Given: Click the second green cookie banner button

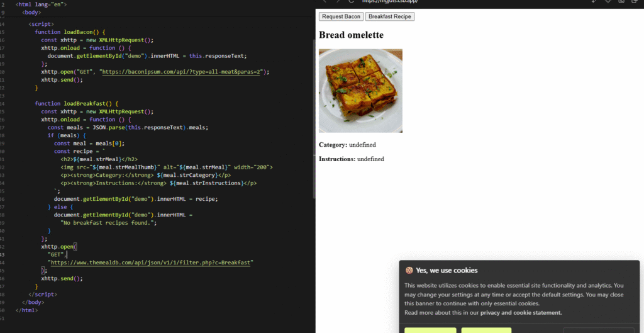Looking at the screenshot, I should pyautogui.click(x=486, y=330).
